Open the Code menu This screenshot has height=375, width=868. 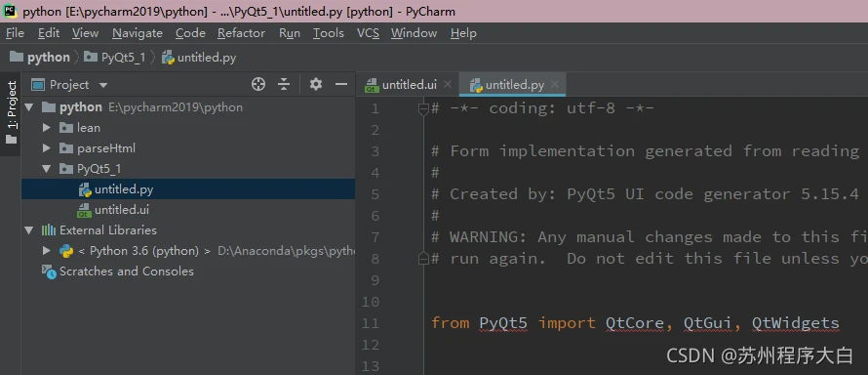pos(190,33)
